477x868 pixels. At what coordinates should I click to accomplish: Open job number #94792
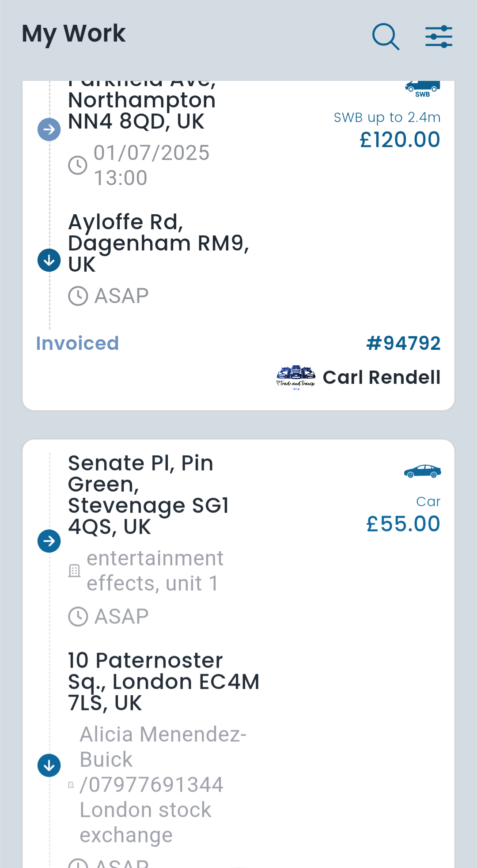pyautogui.click(x=403, y=343)
